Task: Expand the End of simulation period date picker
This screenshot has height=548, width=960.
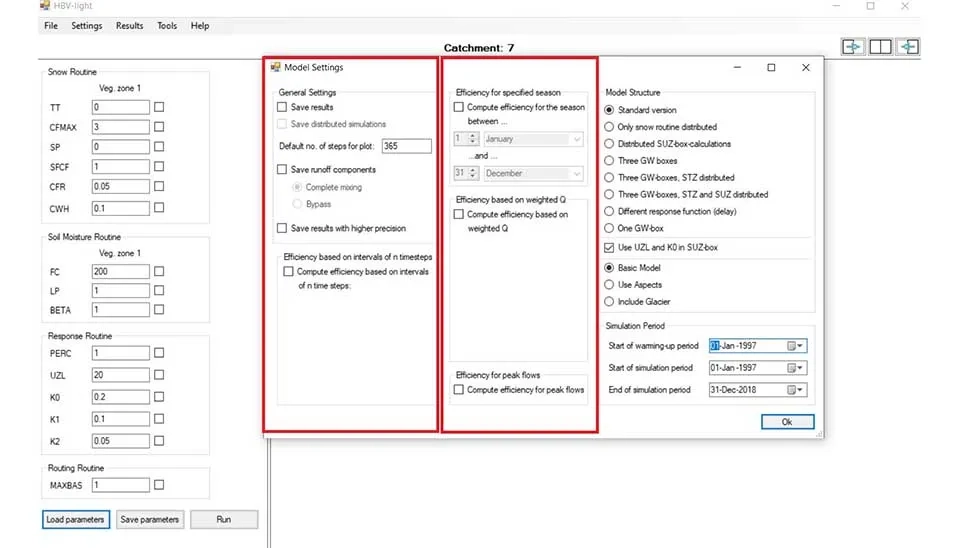Action: (796, 390)
